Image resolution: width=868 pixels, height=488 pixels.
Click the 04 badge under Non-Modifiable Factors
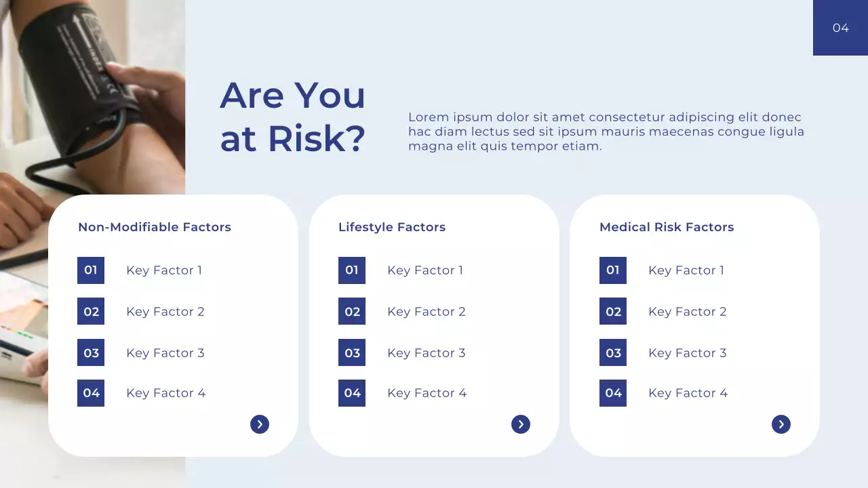coord(91,393)
